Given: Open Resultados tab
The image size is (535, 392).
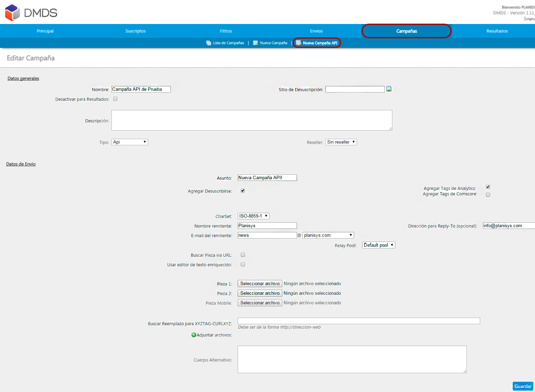Looking at the screenshot, I should click(497, 31).
